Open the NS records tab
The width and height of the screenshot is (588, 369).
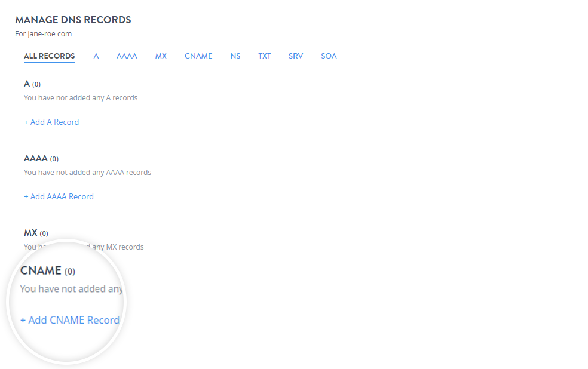(x=235, y=56)
